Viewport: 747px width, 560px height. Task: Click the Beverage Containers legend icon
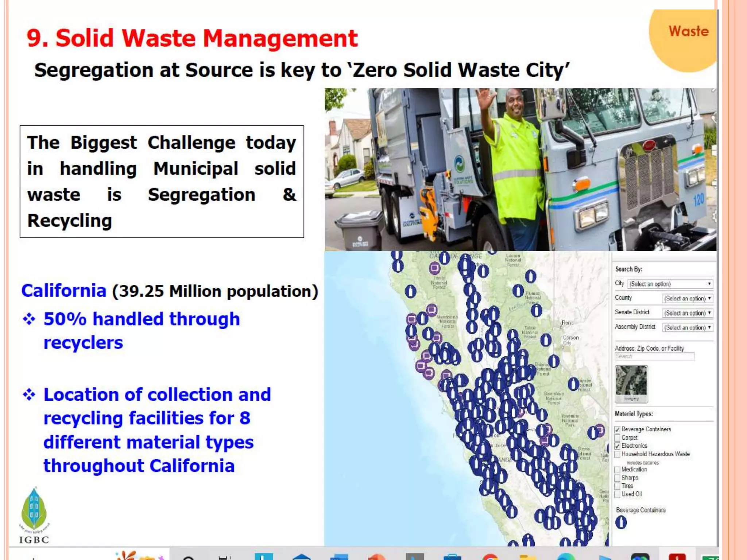coord(621,522)
